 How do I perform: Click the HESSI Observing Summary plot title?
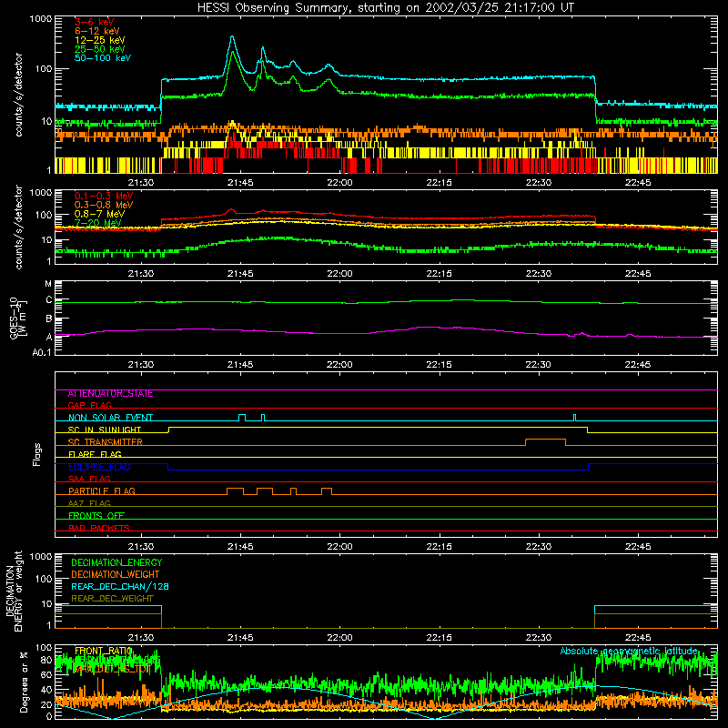coord(386,8)
